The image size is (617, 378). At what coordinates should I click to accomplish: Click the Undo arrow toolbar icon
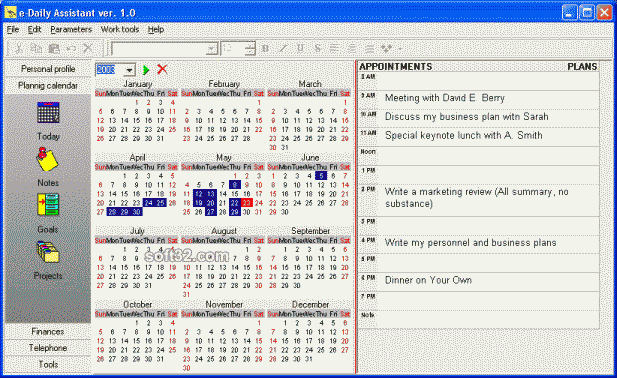coord(71,49)
